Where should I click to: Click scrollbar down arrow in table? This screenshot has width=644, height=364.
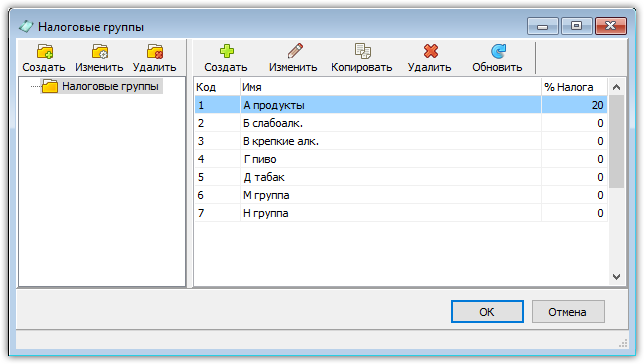[616, 277]
